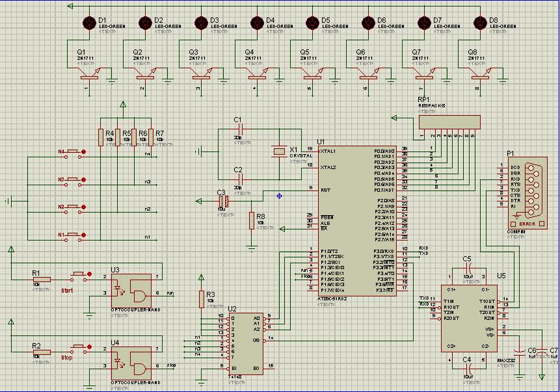Screen dimensions: 560x392
Task: Click the 'GS' pin label on U2
Action: (256, 341)
